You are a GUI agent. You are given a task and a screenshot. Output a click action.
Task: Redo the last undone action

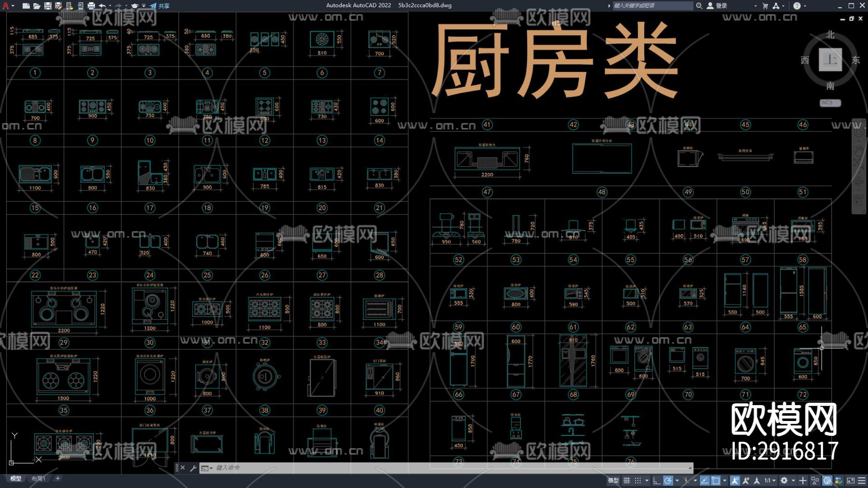coord(119,6)
